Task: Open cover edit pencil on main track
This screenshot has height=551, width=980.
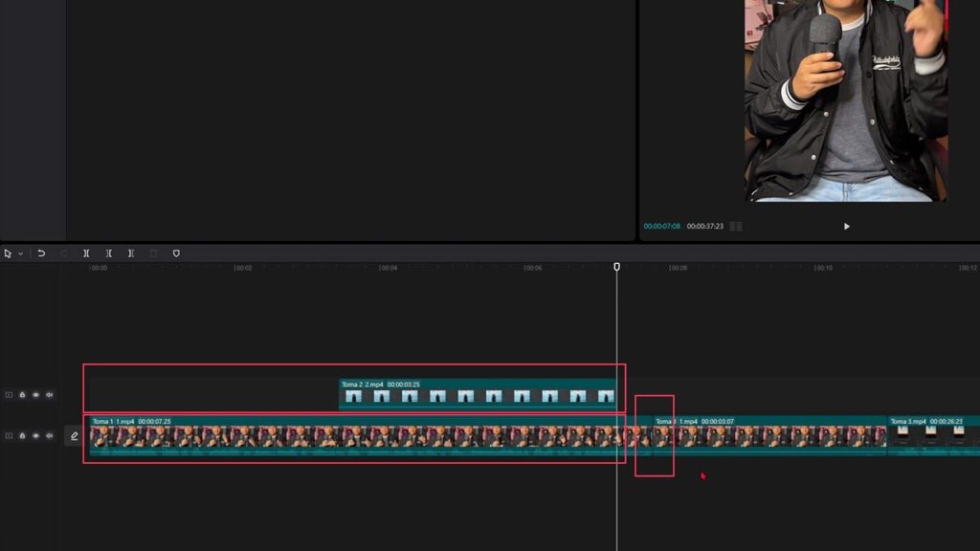Action: [75, 436]
